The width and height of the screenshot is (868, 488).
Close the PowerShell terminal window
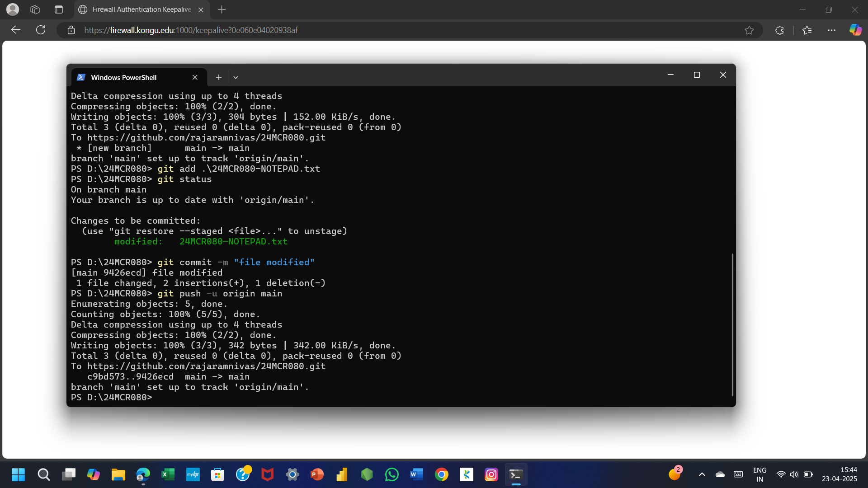coord(723,75)
